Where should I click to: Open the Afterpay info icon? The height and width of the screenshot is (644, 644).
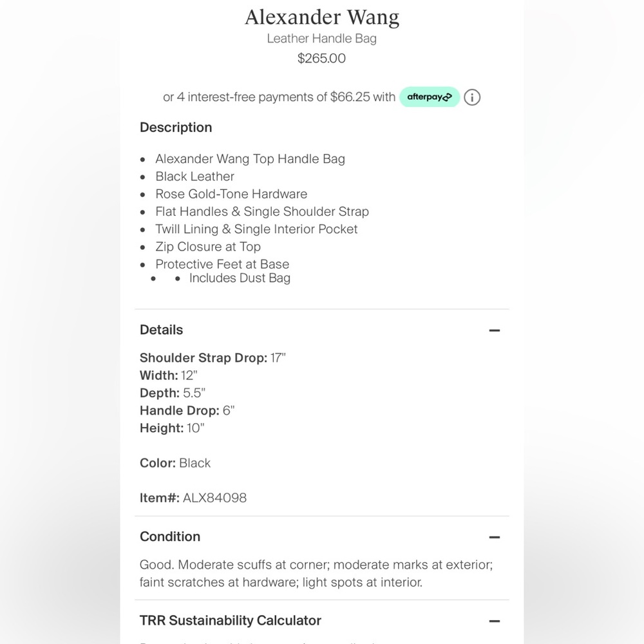pyautogui.click(x=472, y=97)
